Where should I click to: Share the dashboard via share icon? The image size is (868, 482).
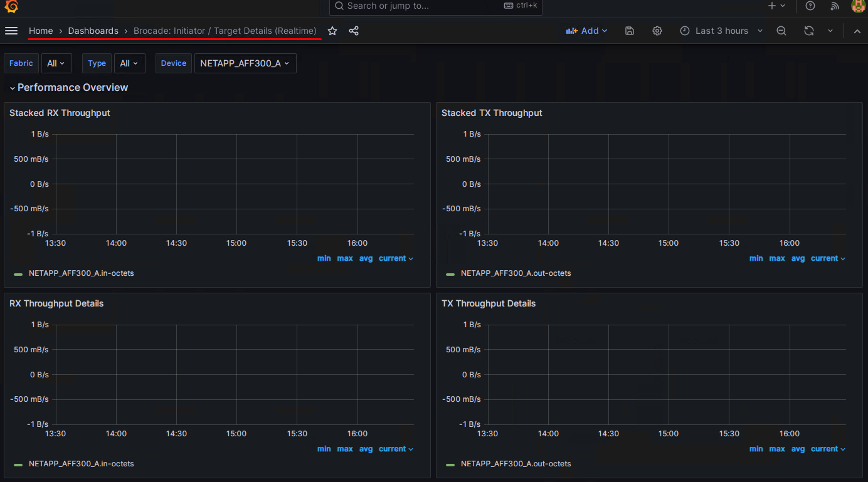point(353,30)
